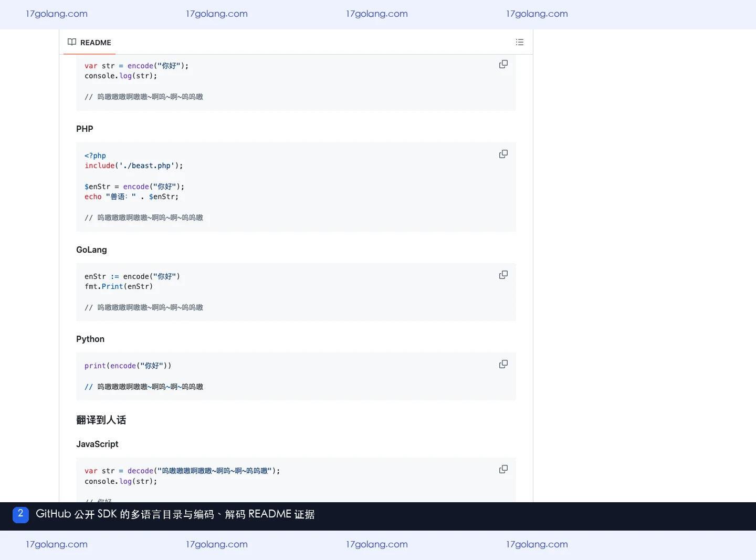756x560 pixels.
Task: Click the GoLang heading
Action: [91, 250]
